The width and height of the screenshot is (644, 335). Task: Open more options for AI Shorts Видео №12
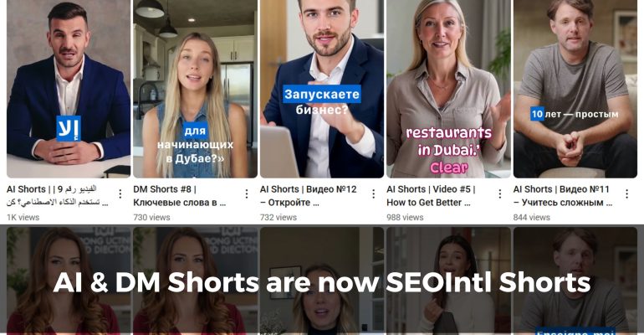pyautogui.click(x=373, y=194)
